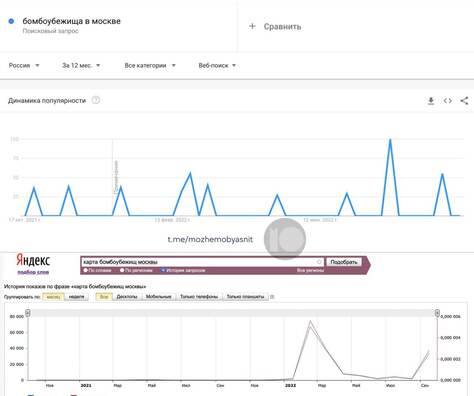Click the highest peak on Google Trends chart
The image size is (474, 396).
(x=390, y=139)
